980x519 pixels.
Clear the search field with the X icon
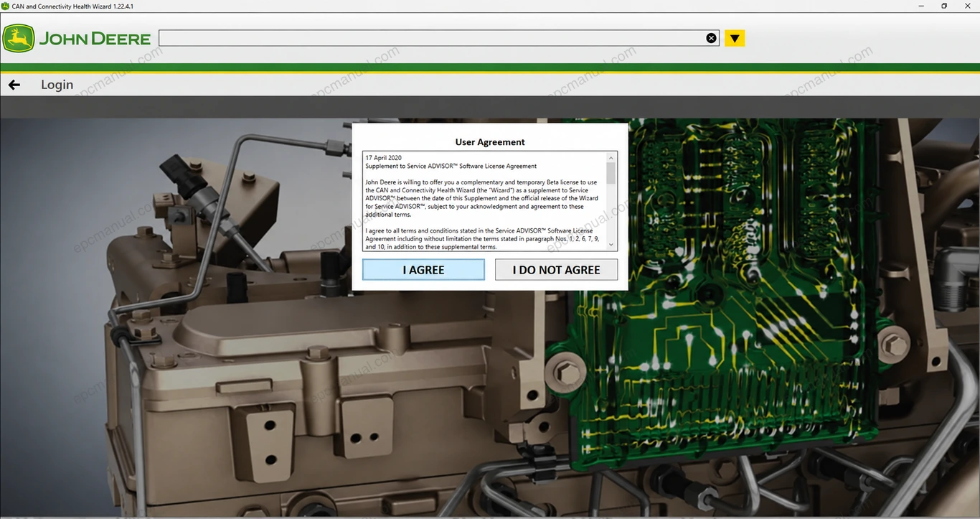pyautogui.click(x=711, y=38)
